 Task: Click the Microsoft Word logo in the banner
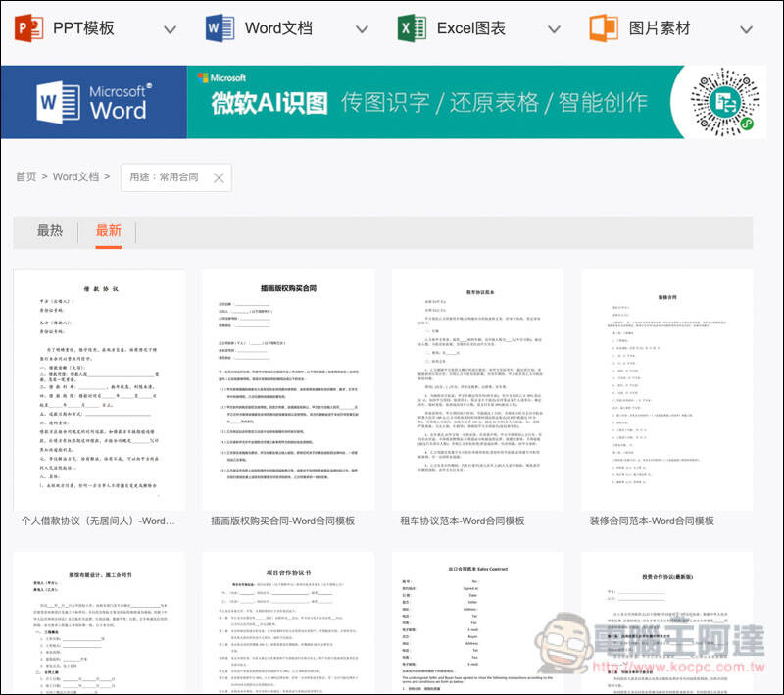(x=93, y=102)
